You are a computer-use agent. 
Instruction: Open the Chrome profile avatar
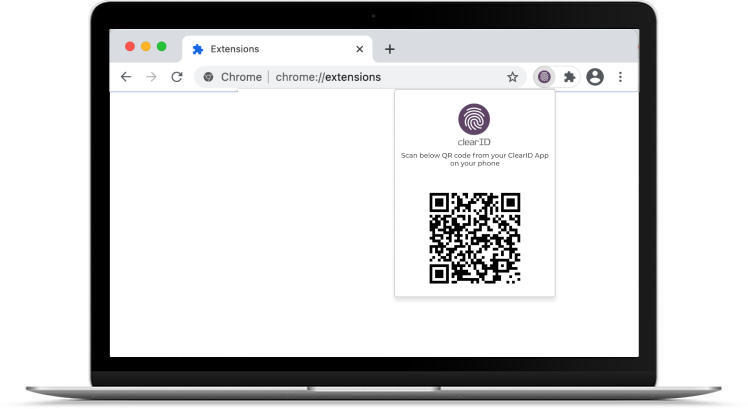[595, 77]
